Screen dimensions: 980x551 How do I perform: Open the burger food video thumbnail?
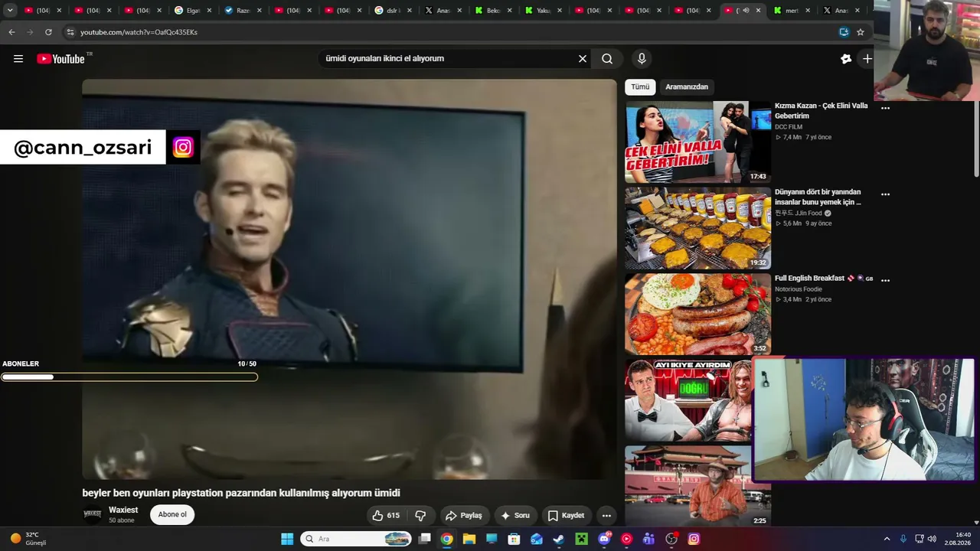[698, 229]
